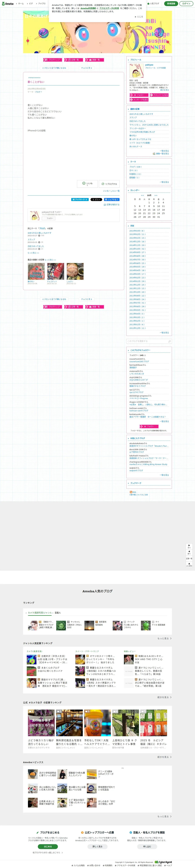The height and width of the screenshot is (868, 195).
Task: Open the Ameba logo home link
Action: (x=8, y=3)
